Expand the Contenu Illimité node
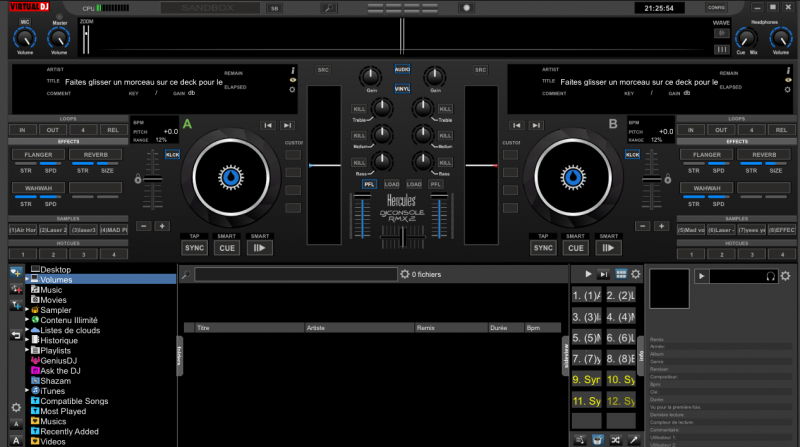Image resolution: width=800 pixels, height=447 pixels. 27,320
